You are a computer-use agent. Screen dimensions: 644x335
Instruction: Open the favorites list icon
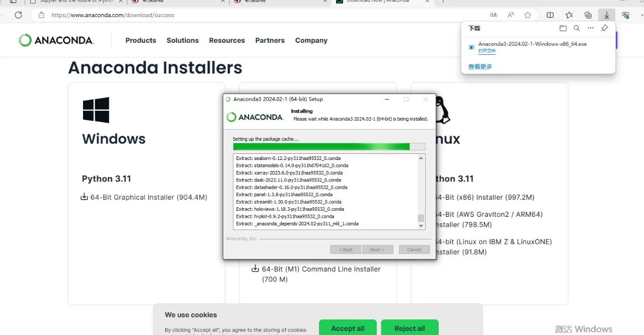pos(569,15)
